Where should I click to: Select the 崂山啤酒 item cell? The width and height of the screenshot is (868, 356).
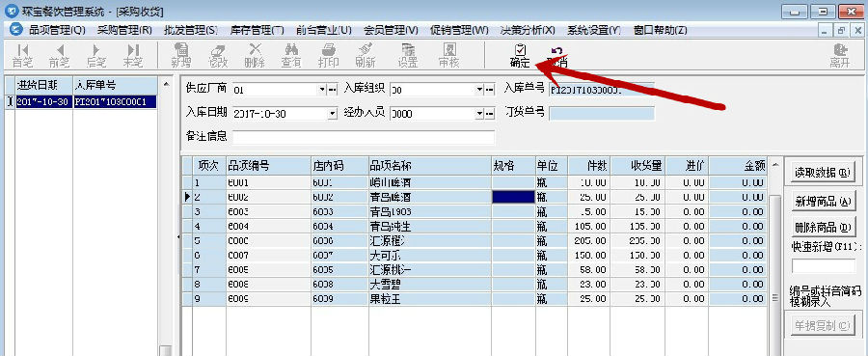coord(429,182)
